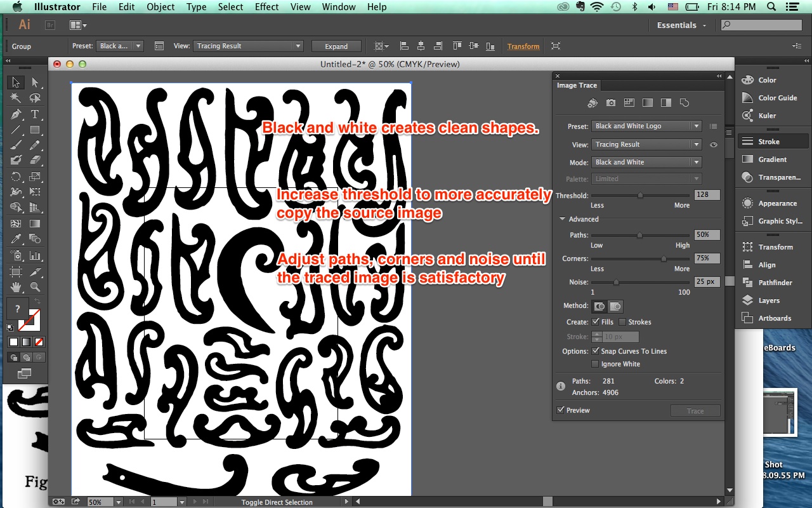Screen dimensions: 812x508
Task: Choose the Abutting method button
Action: click(599, 306)
